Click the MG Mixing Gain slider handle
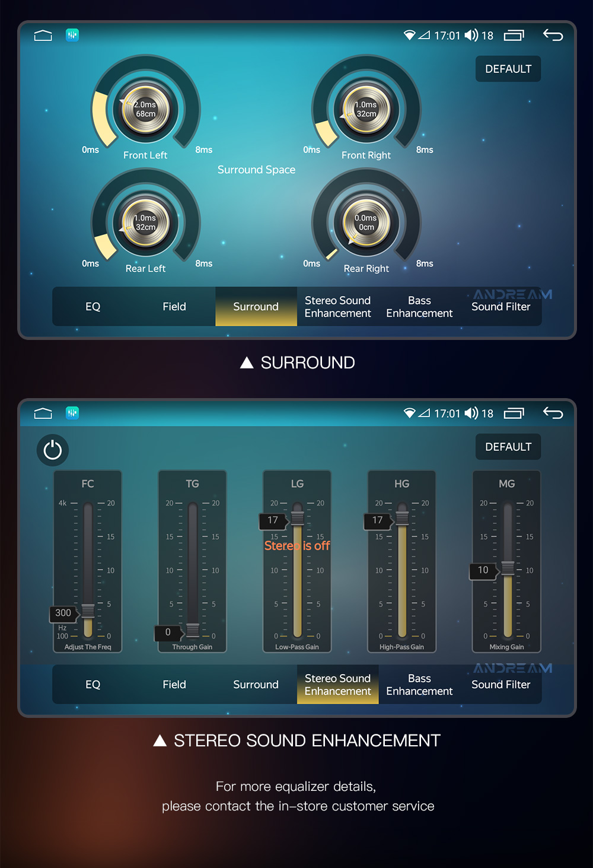Image resolution: width=593 pixels, height=868 pixels. click(x=508, y=568)
